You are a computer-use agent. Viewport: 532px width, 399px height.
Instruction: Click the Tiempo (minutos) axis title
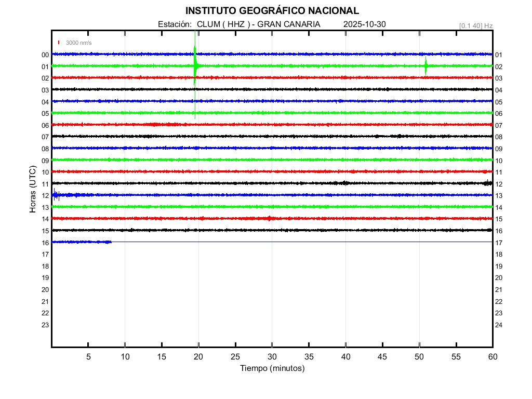point(272,368)
